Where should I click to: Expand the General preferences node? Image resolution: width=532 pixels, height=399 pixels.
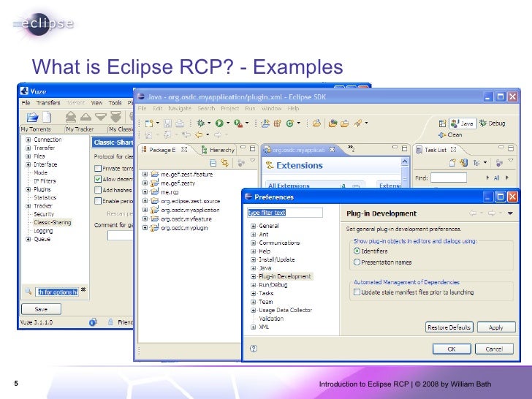(253, 226)
